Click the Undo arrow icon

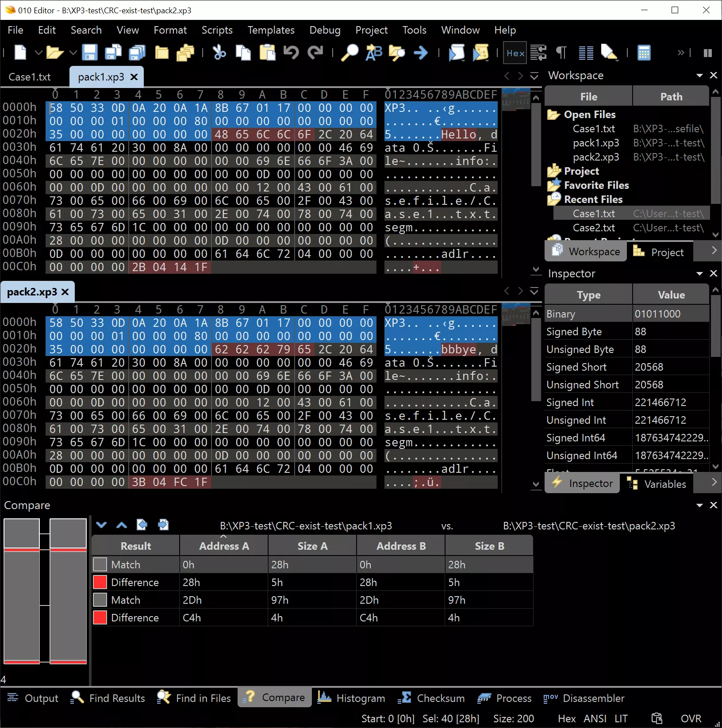pyautogui.click(x=291, y=53)
